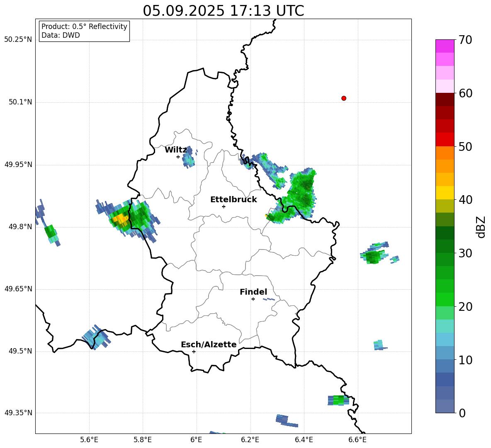The image size is (491, 448).
Task: Click the Ettelbruck city label
Action: [x=233, y=199]
